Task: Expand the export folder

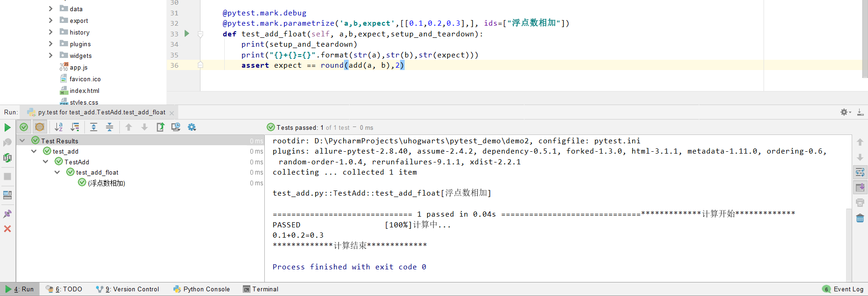Action: click(x=50, y=21)
